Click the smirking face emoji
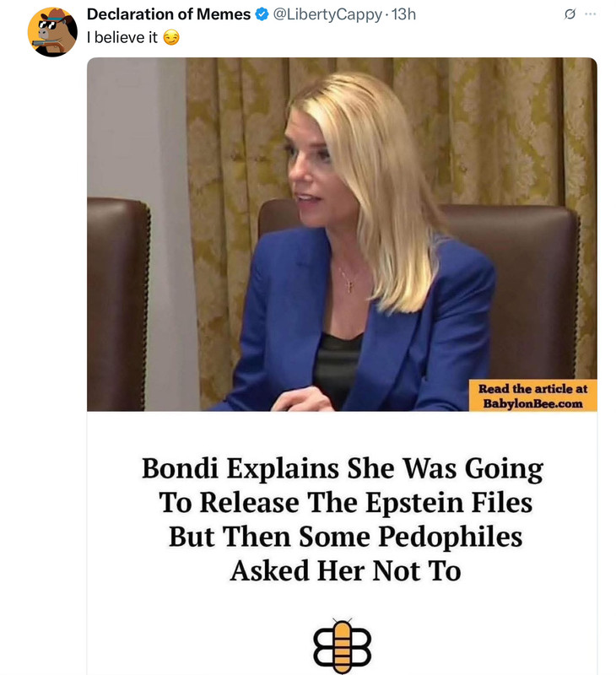This screenshot has height=675, width=616. (x=171, y=38)
